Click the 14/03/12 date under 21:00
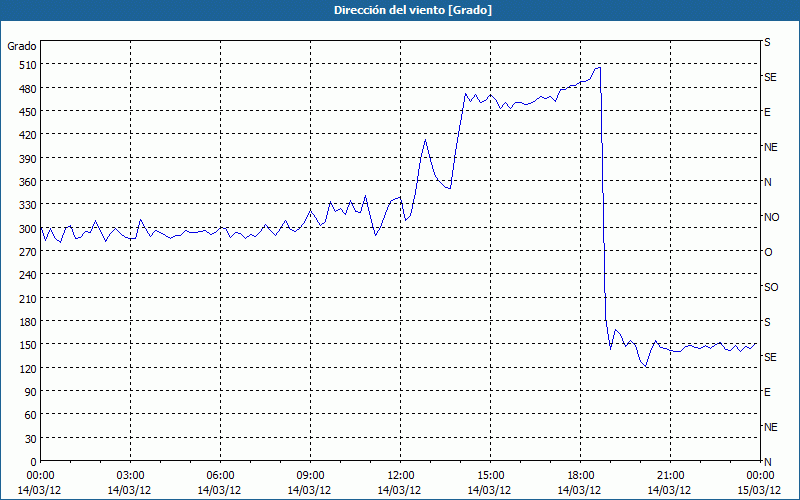 [670, 490]
